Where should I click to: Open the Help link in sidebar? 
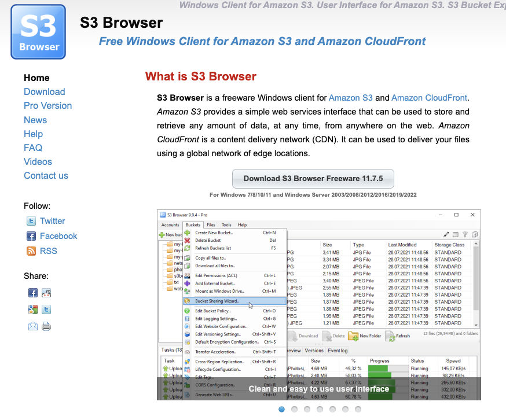33,134
